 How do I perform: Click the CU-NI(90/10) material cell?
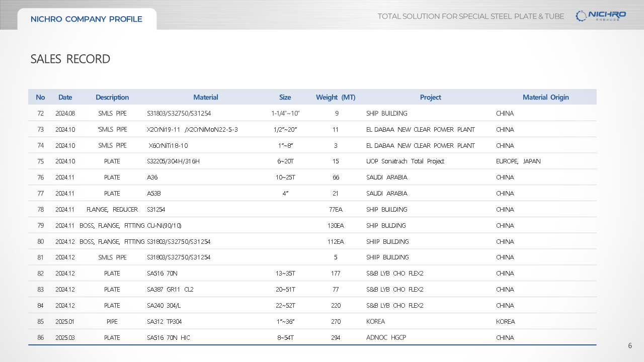164,225
